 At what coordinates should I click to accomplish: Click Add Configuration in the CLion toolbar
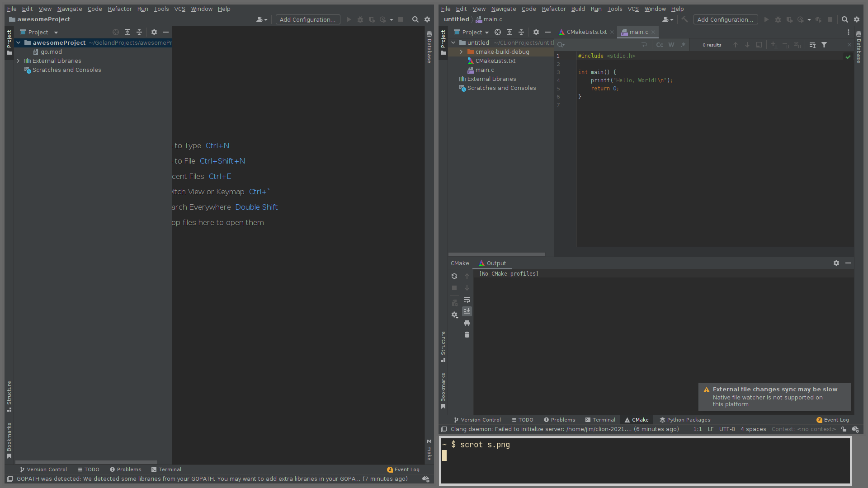[x=725, y=19]
